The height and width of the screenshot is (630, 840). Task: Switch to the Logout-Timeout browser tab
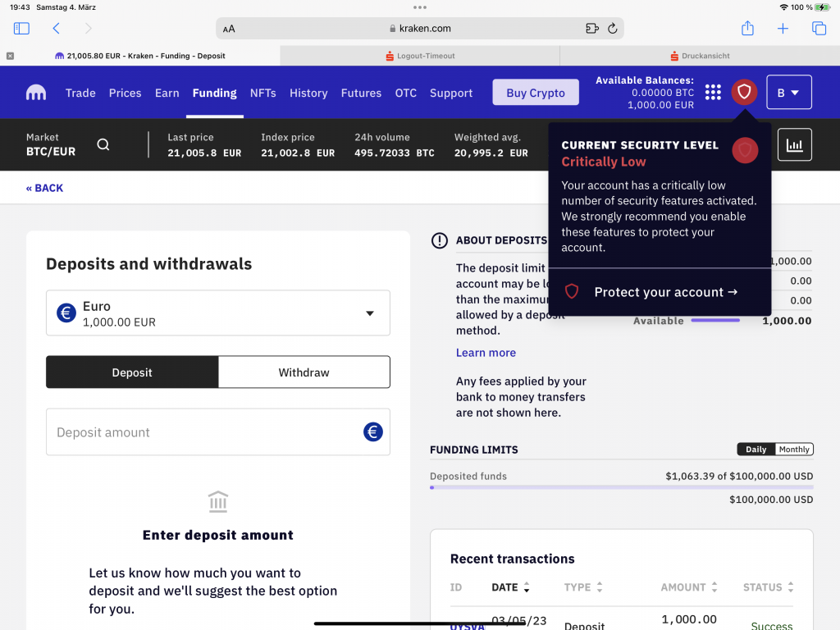pos(420,56)
